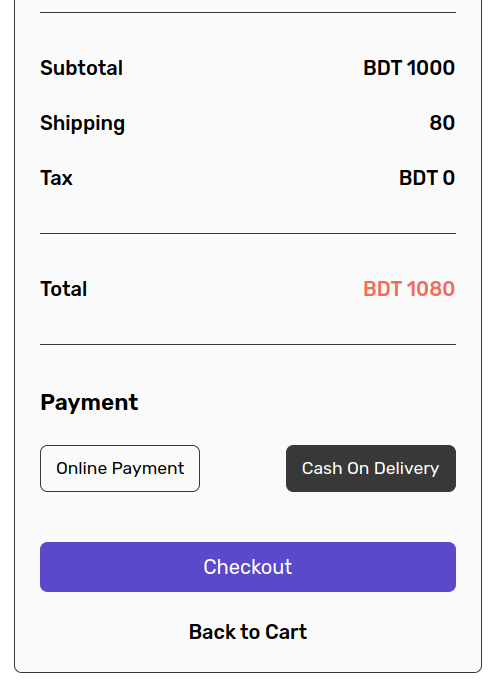
Task: Select the Online Payment option
Action: click(x=120, y=468)
